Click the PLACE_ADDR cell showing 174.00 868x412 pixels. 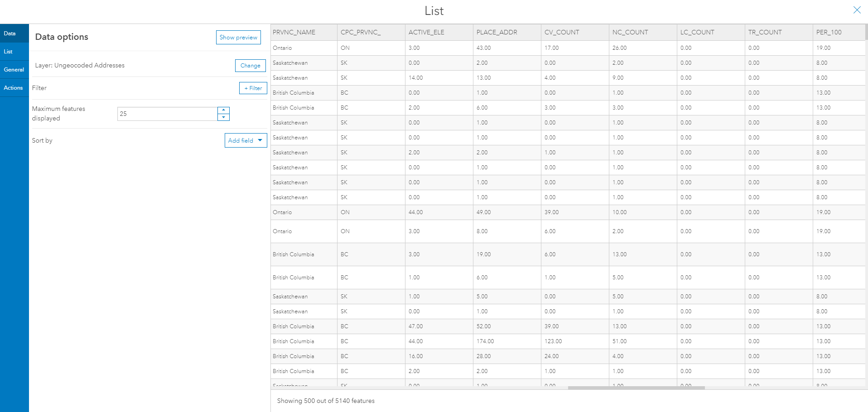pyautogui.click(x=485, y=341)
